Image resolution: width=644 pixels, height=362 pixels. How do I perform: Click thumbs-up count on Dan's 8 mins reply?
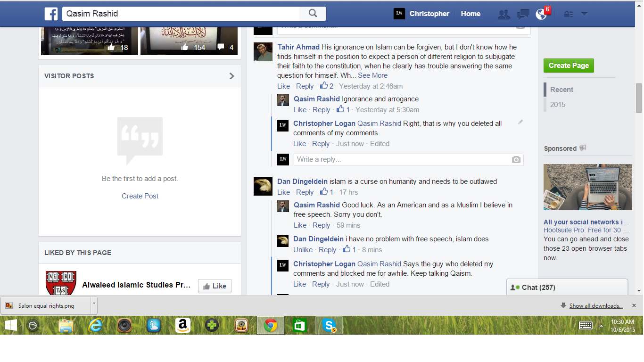click(349, 249)
